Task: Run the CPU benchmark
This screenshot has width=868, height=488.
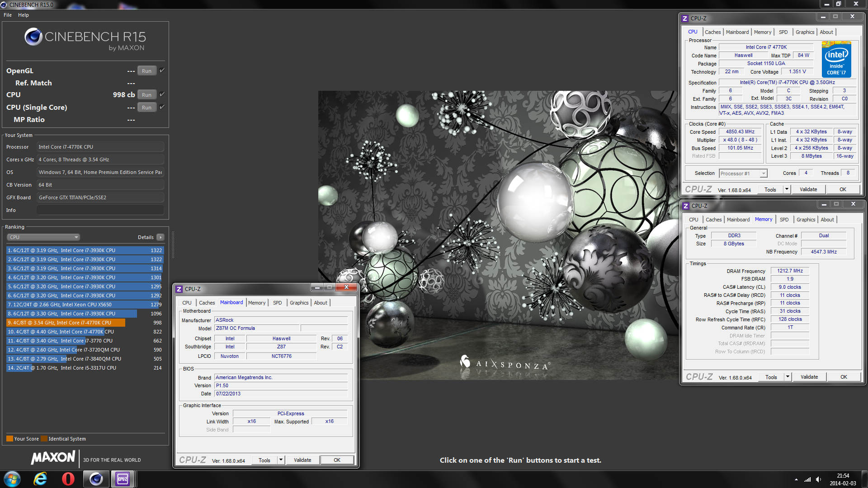Action: click(146, 95)
